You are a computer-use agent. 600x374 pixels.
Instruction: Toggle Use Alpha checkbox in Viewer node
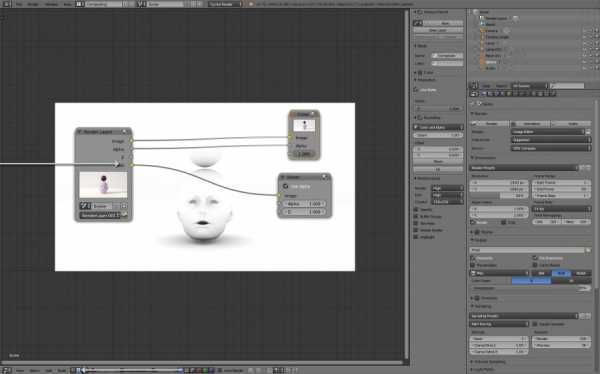[285, 186]
